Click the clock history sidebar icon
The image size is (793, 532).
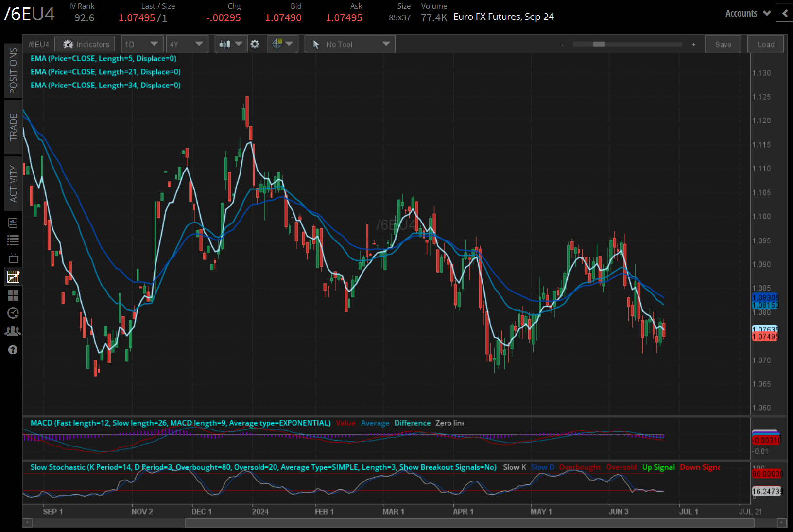(x=13, y=313)
